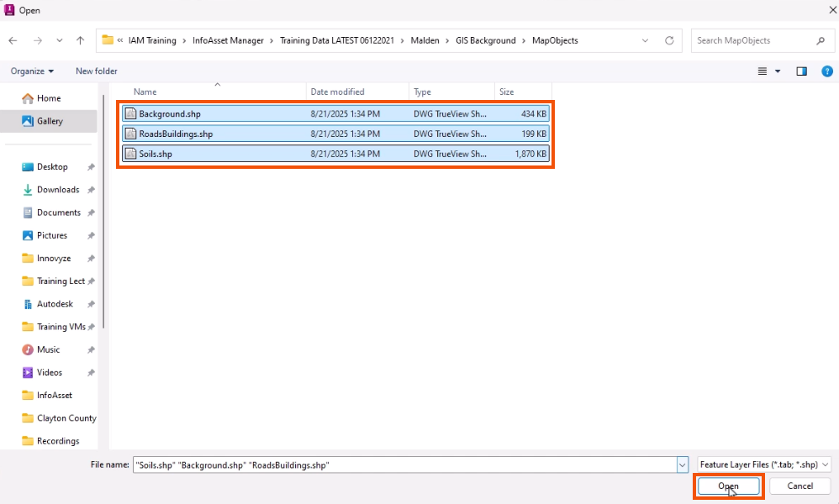
Task: Go up to the parent folder
Action: [80, 39]
